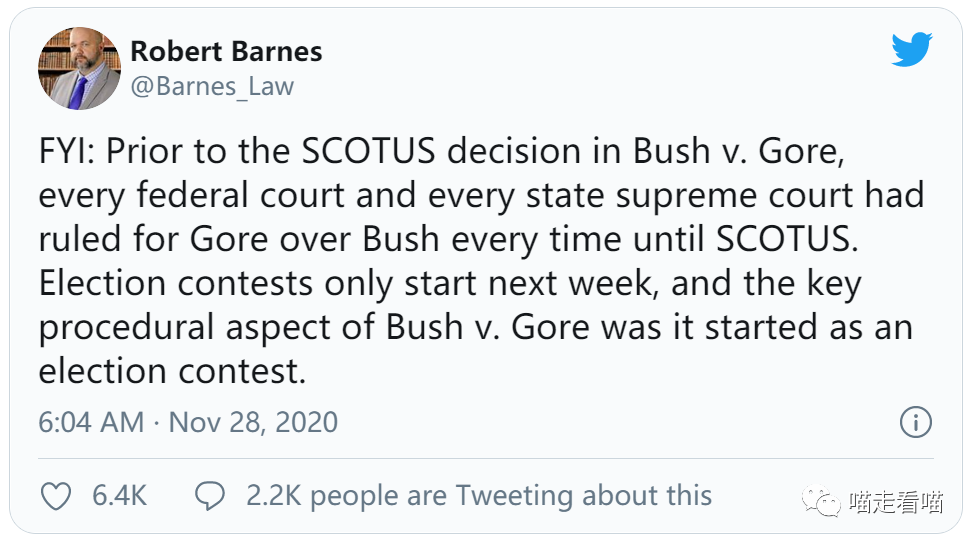This screenshot has height=545, width=975.
Task: Click the 喵走看喵 watermark text
Action: click(895, 502)
